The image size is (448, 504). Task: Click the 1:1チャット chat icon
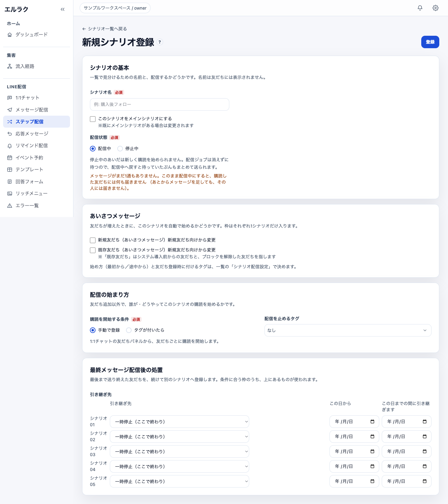pos(10,98)
